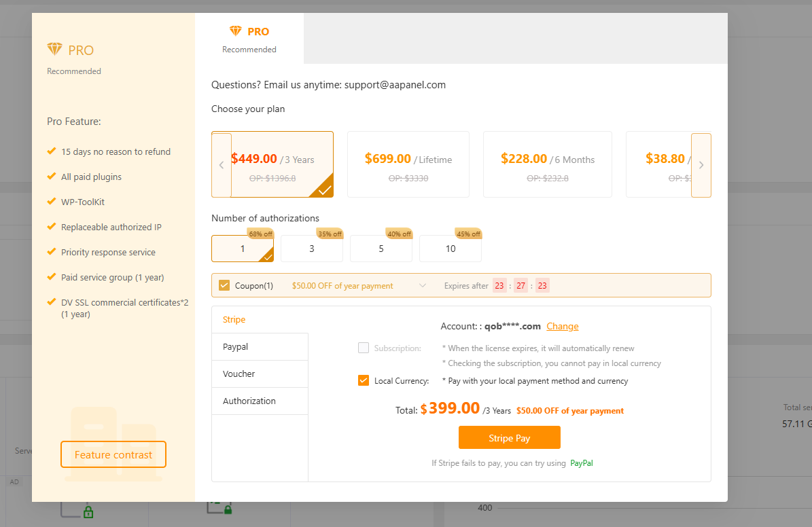
Task: Click checkmark beside '15 days no reason to refund'
Action: [51, 151]
